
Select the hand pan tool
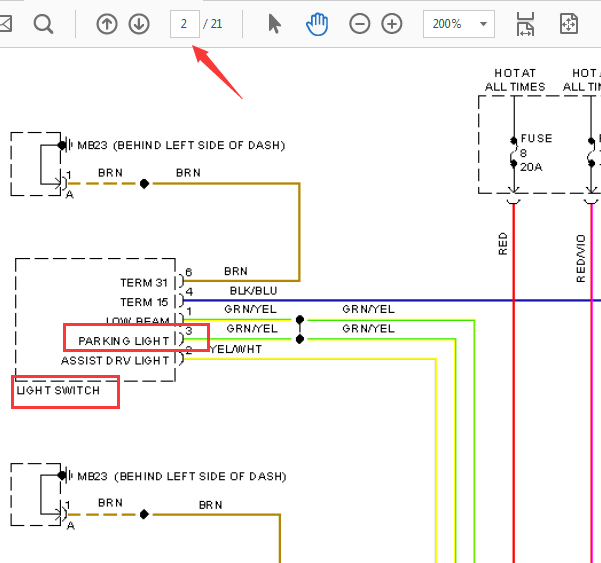click(x=317, y=24)
